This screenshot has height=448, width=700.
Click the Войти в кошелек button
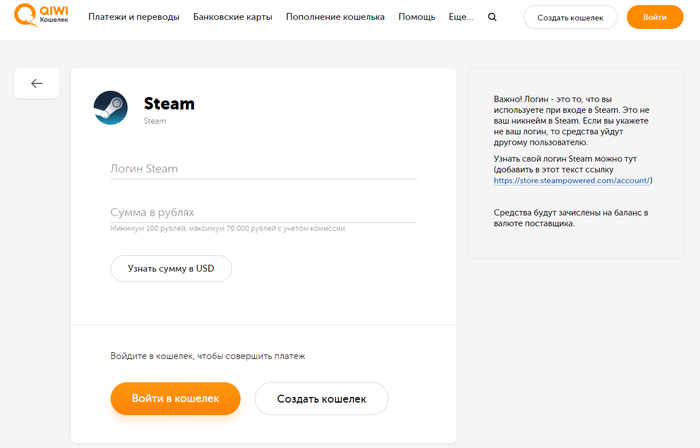pyautogui.click(x=175, y=398)
